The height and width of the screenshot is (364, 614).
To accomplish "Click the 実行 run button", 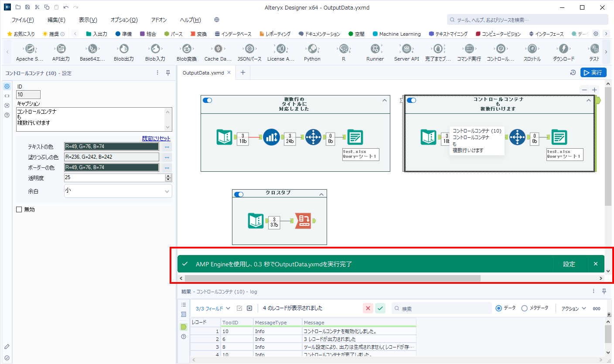I will tap(593, 73).
